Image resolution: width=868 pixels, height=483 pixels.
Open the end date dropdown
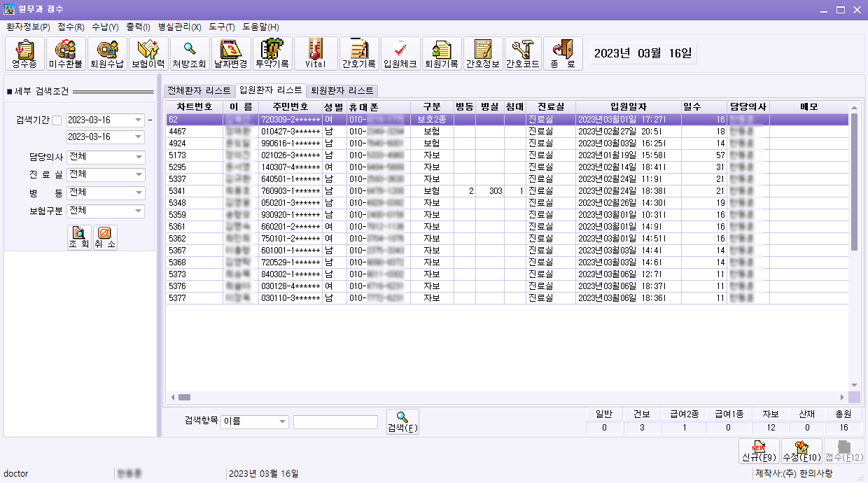[x=139, y=136]
